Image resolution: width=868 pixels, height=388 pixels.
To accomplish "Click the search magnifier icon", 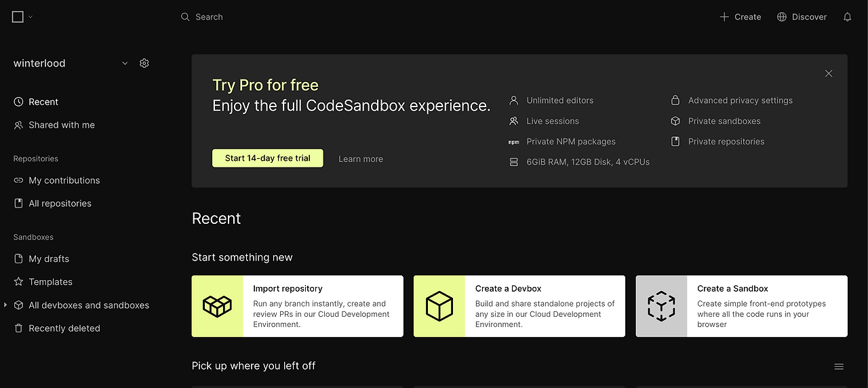I will 185,17.
